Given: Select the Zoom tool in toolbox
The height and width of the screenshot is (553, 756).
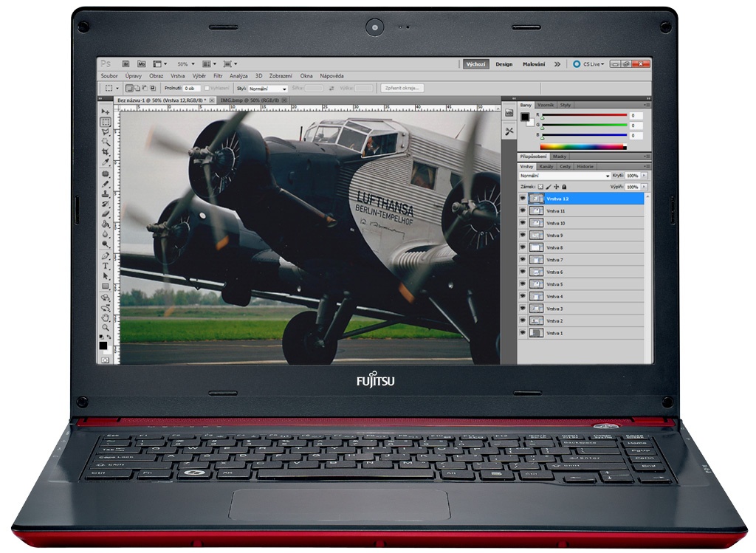Looking at the screenshot, I should [x=105, y=327].
